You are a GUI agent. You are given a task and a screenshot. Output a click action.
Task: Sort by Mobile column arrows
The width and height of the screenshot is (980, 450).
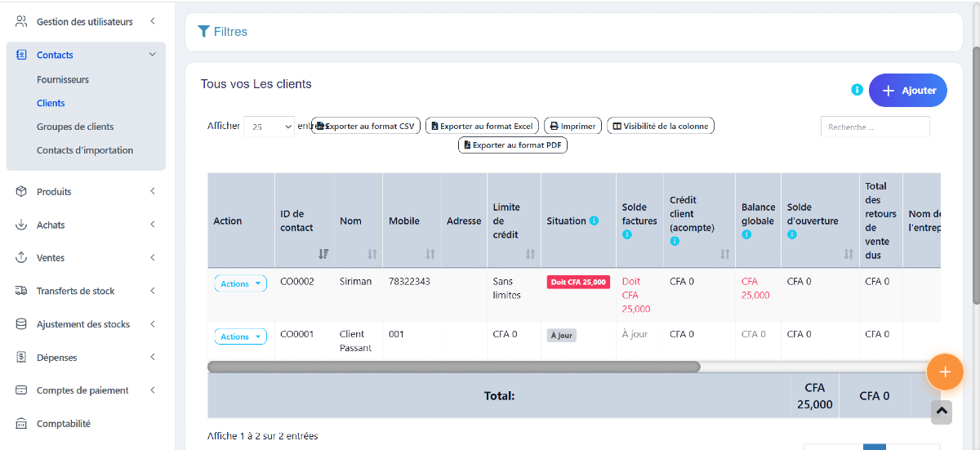[x=430, y=254]
